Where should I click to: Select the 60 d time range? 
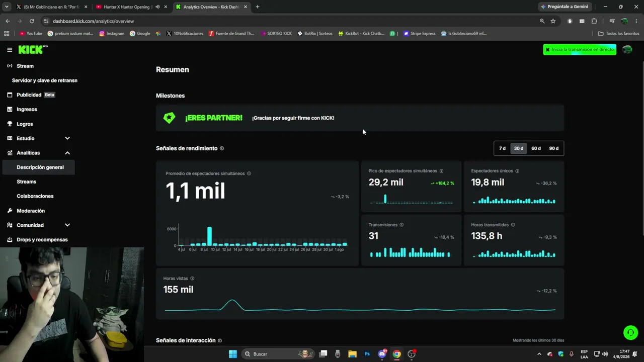click(x=536, y=148)
